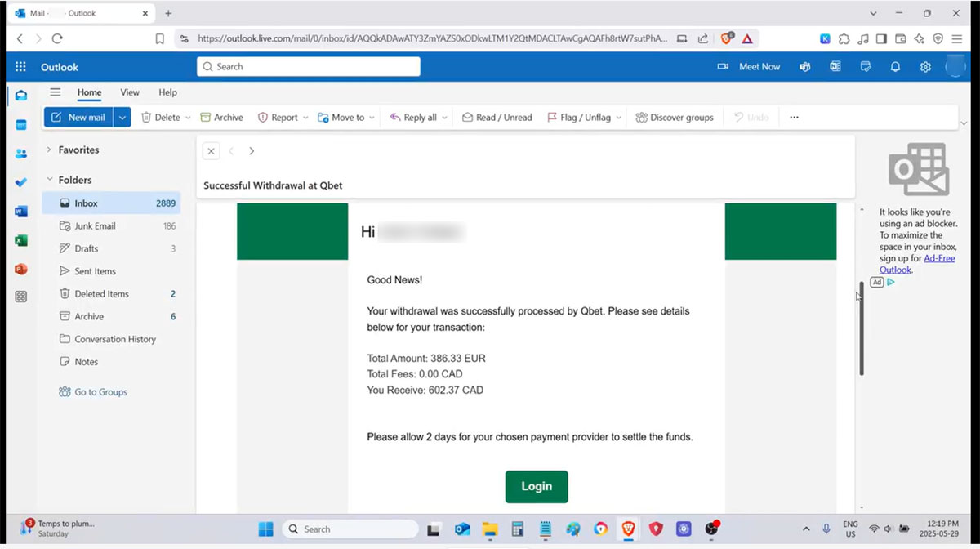Open the Reply all dropdown arrow

[444, 118]
